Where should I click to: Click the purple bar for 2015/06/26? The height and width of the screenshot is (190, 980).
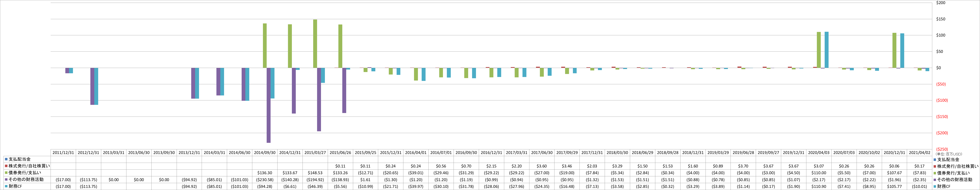coord(344,90)
